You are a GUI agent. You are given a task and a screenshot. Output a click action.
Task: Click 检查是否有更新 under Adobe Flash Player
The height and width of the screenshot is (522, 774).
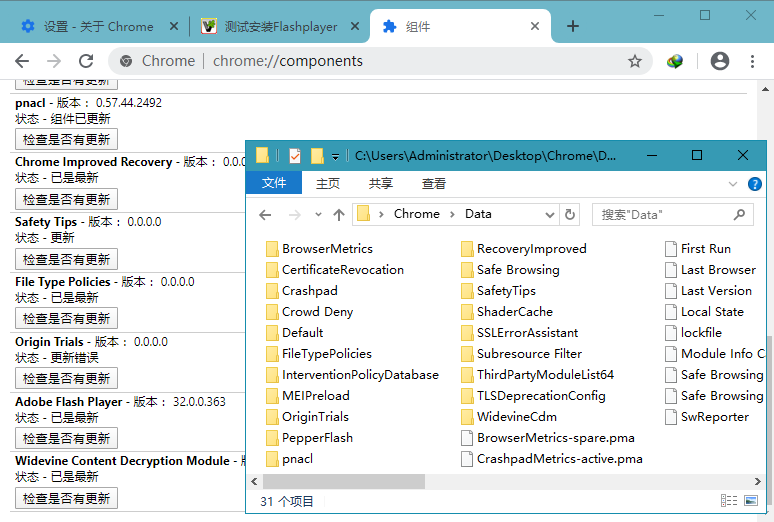(67, 438)
